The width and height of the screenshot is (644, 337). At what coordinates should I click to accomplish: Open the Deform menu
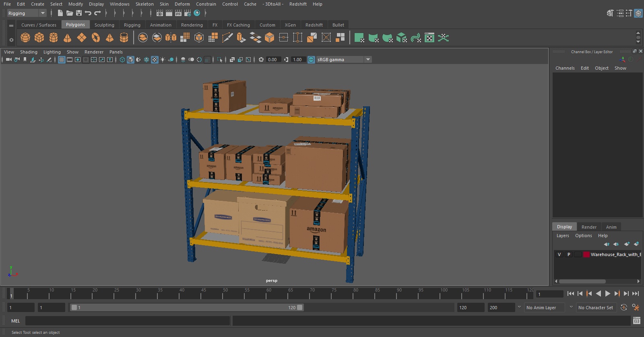click(182, 4)
